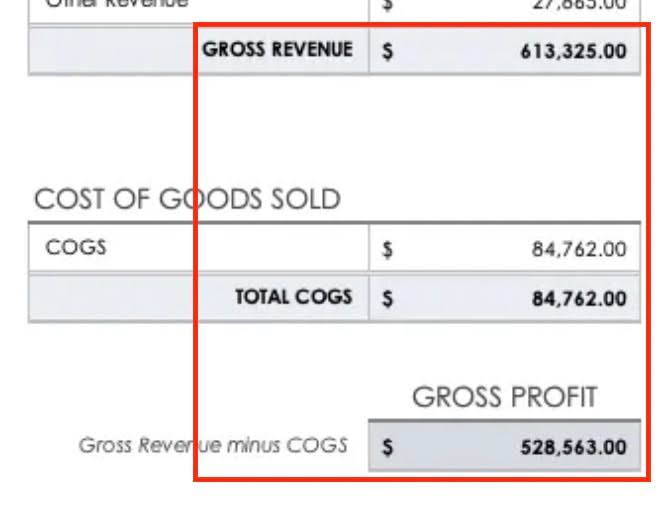Viewport: 666px width, 514px height.
Task: Click the dollar sign in Other Revenue row
Action: point(388,5)
